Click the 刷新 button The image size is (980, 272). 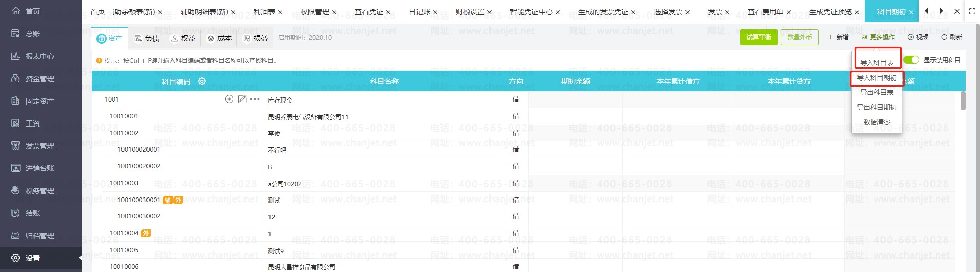coord(951,37)
